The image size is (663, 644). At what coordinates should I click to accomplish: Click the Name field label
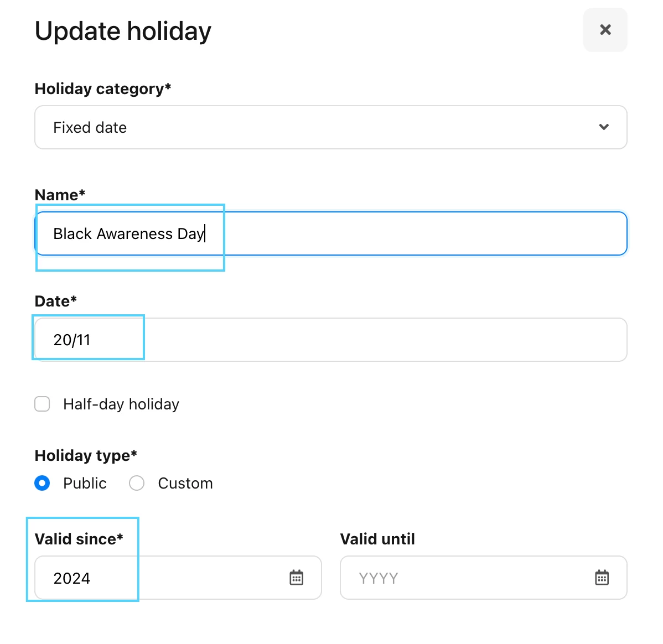click(60, 195)
